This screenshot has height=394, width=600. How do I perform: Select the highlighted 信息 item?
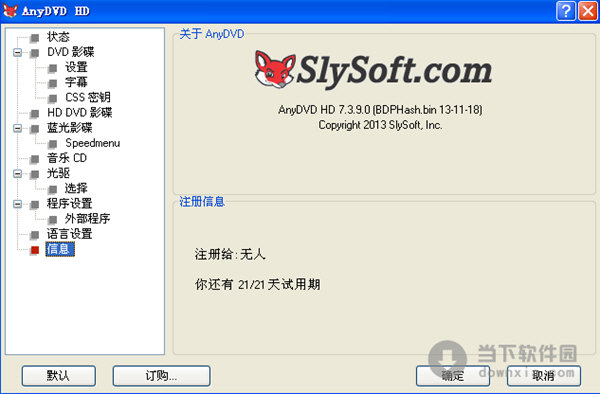(60, 249)
